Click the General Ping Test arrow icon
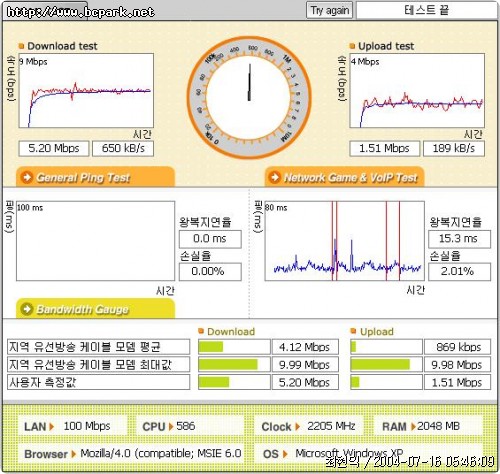Image resolution: width=500 pixels, height=474 pixels. pos(27,177)
